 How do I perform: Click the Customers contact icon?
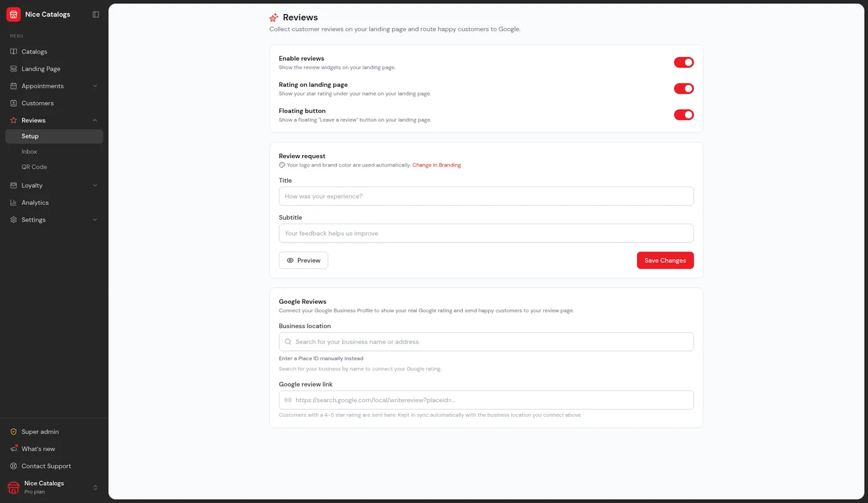click(x=13, y=103)
